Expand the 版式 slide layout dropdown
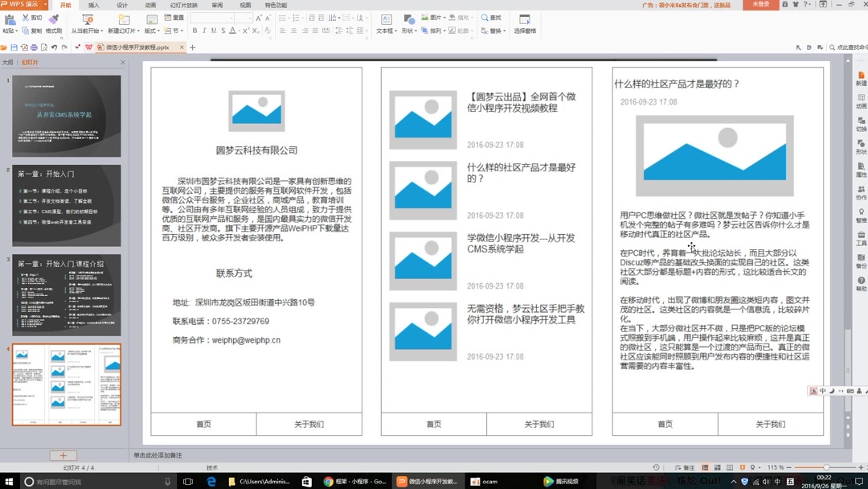The image size is (868, 489). (154, 31)
